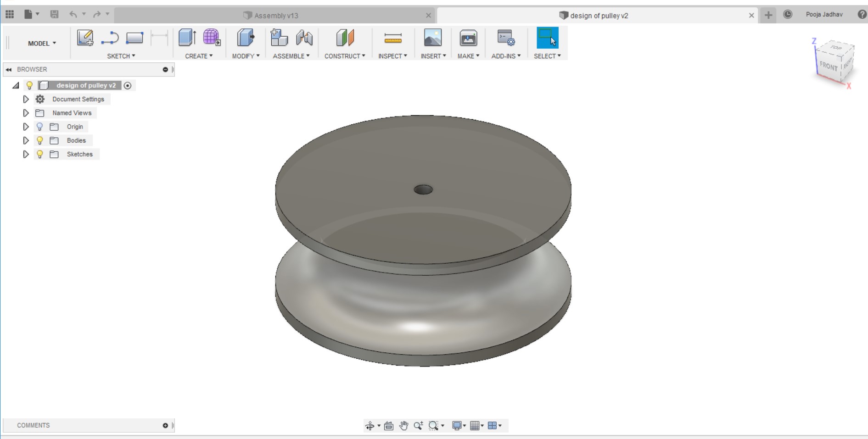868x439 pixels.
Task: Select the New Component tool
Action: pyautogui.click(x=279, y=38)
